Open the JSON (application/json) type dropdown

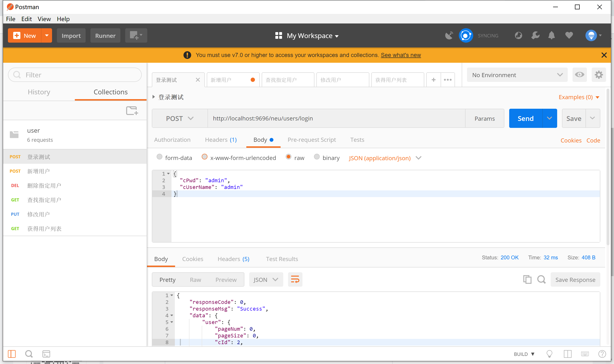(x=385, y=158)
